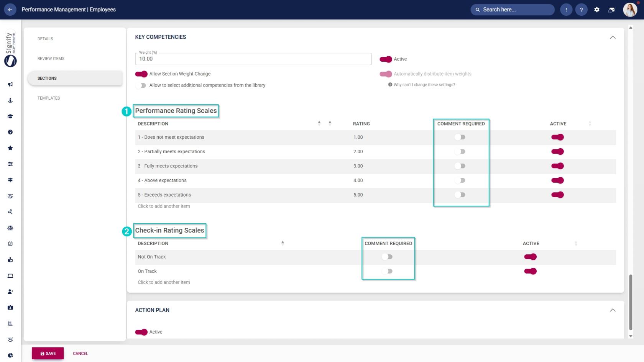
Task: Open the person on podium sidebar icon
Action: tap(10, 100)
